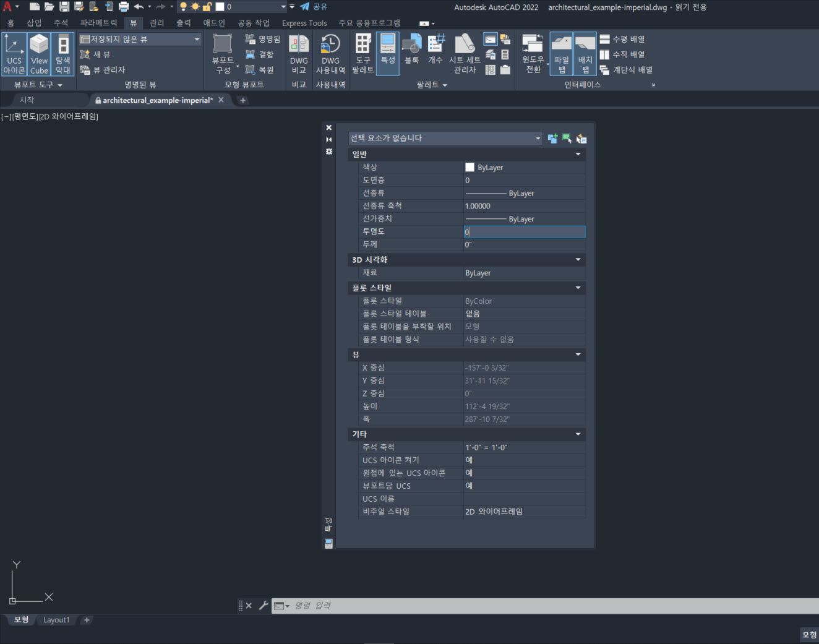Collapse the 3D 시각화 section
The width and height of the screenshot is (819, 644).
coord(578,260)
